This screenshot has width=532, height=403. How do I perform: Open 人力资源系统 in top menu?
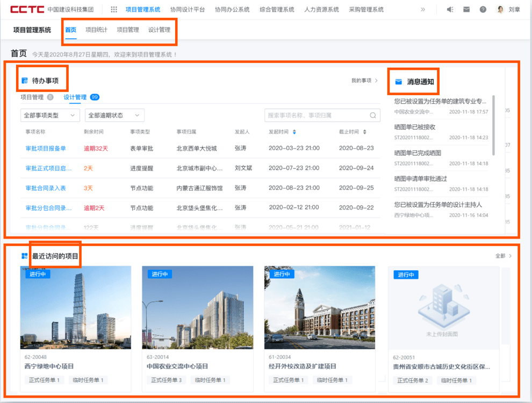click(321, 10)
